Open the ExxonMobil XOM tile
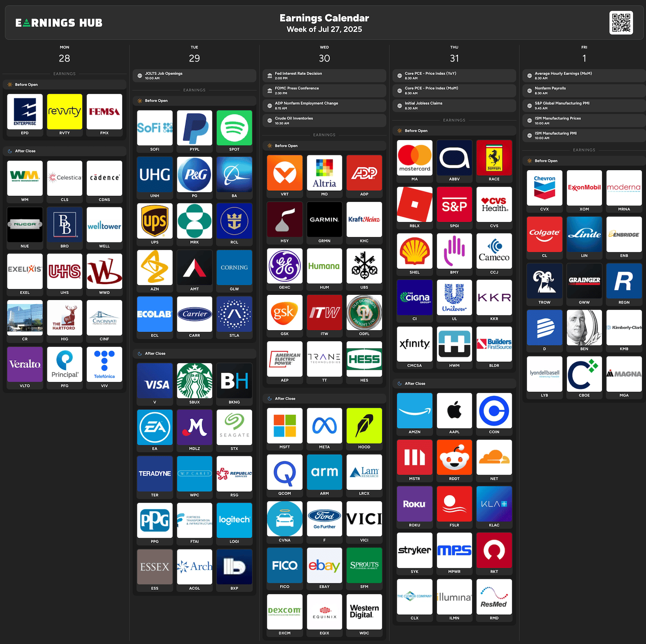The width and height of the screenshot is (646, 644). click(x=584, y=191)
